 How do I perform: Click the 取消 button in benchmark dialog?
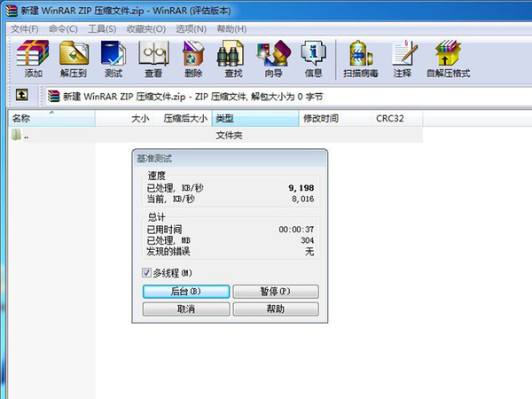point(186,309)
